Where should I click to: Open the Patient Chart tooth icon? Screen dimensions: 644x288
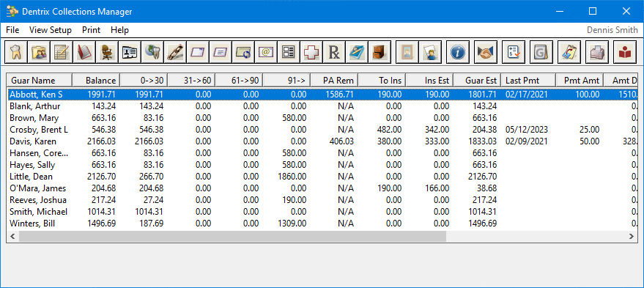[x=15, y=52]
